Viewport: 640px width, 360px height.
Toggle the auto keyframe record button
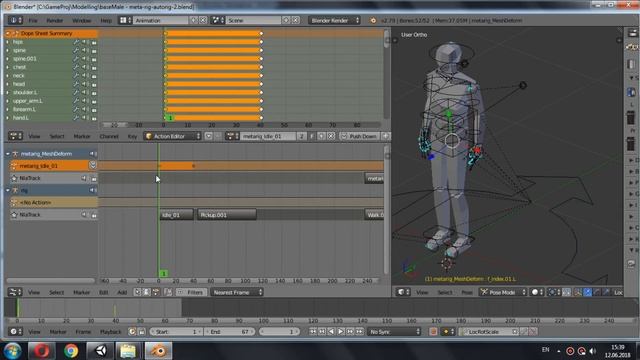[x=433, y=332]
